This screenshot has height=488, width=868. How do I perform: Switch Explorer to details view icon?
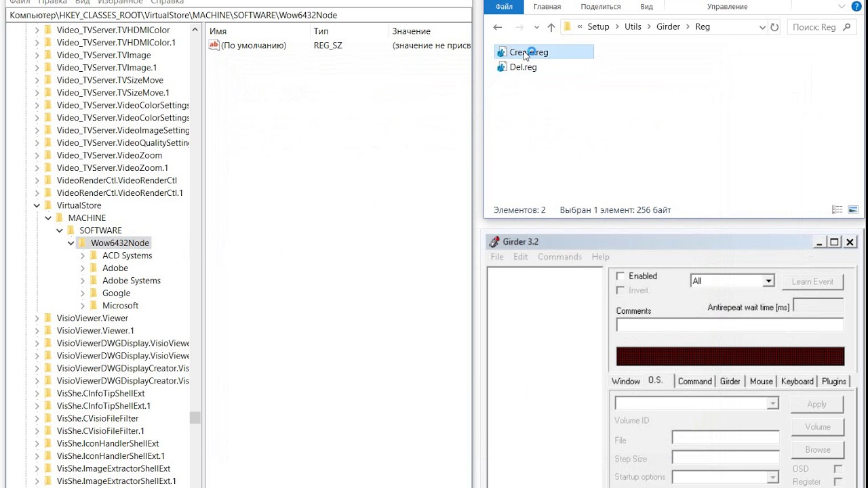837,210
